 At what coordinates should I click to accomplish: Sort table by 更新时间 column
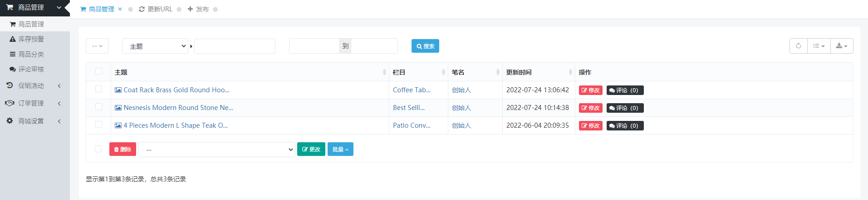(x=539, y=72)
